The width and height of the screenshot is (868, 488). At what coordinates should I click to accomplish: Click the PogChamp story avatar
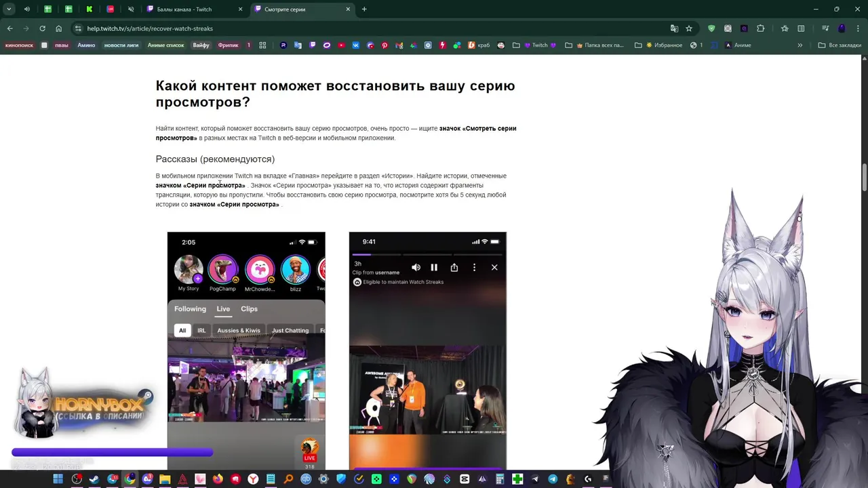(x=222, y=270)
